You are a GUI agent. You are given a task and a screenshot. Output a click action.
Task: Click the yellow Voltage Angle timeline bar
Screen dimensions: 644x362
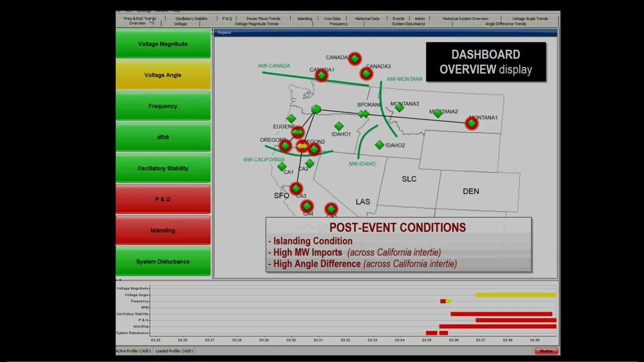tap(516, 295)
